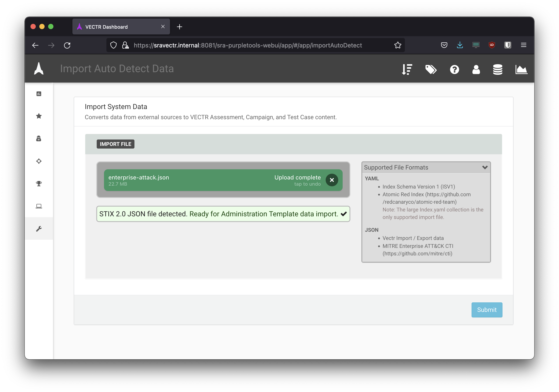Click the 22.7 MB file size text
The image size is (559, 392).
118,184
